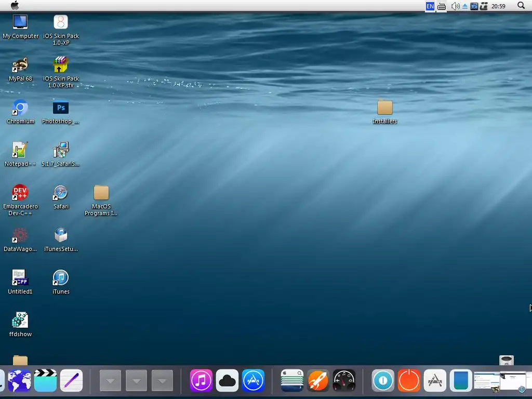Expand the first grey dock stack arrow
Viewport: 532px width, 399px height.
[110, 381]
